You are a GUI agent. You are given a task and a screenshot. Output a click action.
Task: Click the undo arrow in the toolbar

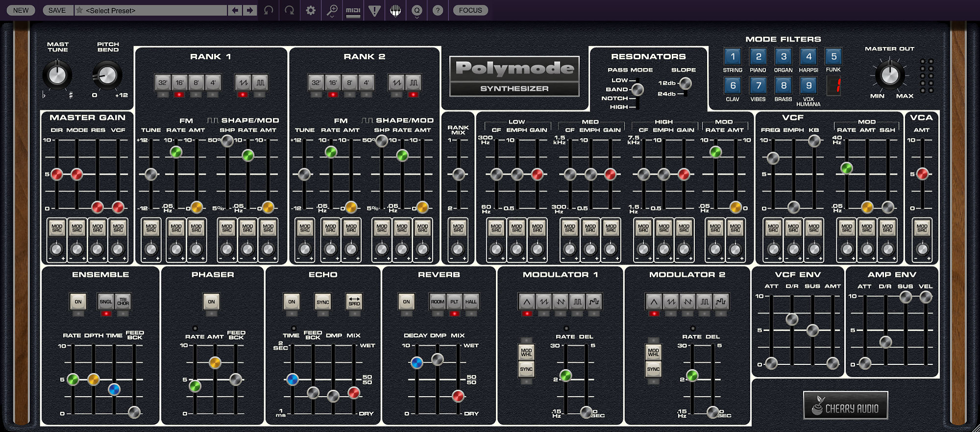[269, 10]
